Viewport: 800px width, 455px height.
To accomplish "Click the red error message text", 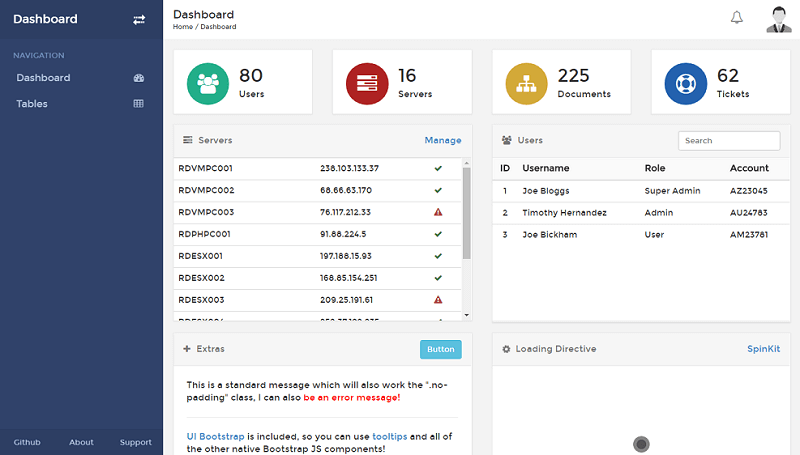I will point(352,398).
